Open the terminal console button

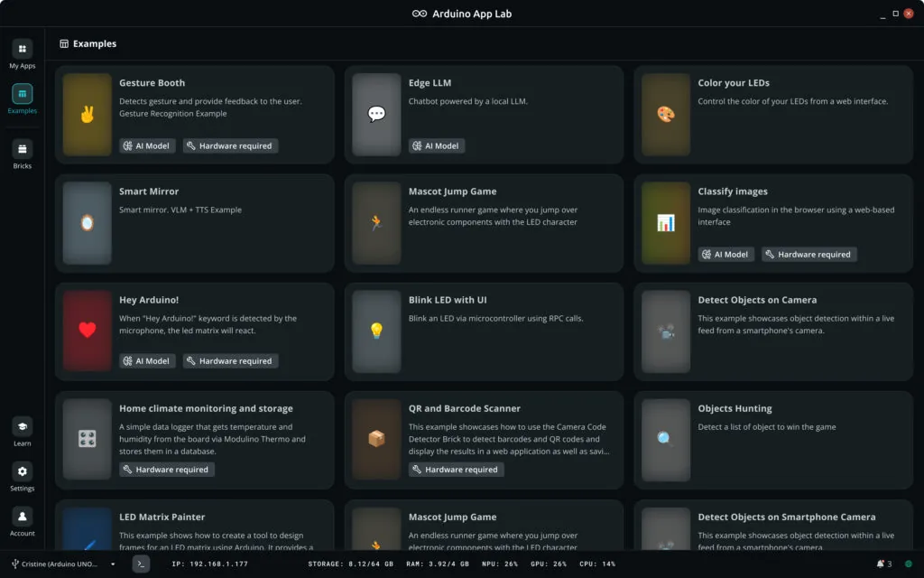[141, 564]
